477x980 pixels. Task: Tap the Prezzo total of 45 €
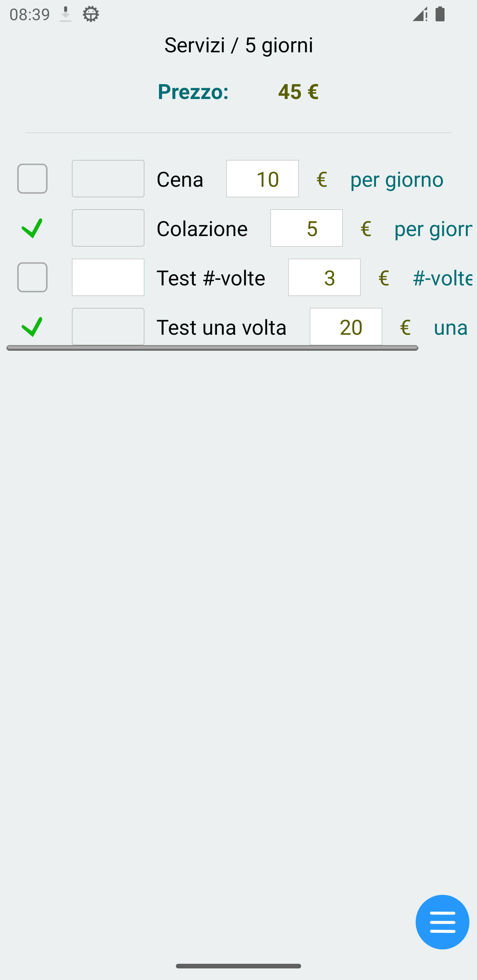tap(298, 92)
